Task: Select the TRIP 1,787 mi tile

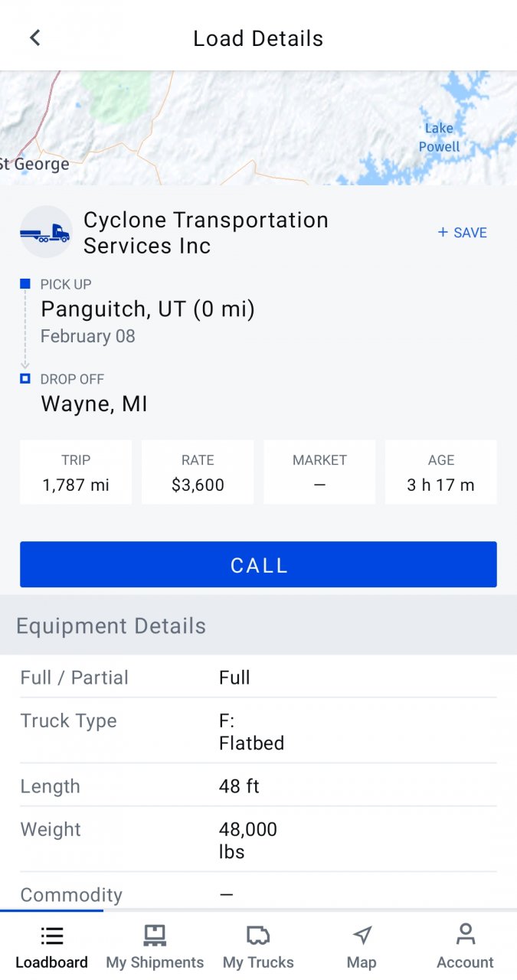Action: pos(76,472)
